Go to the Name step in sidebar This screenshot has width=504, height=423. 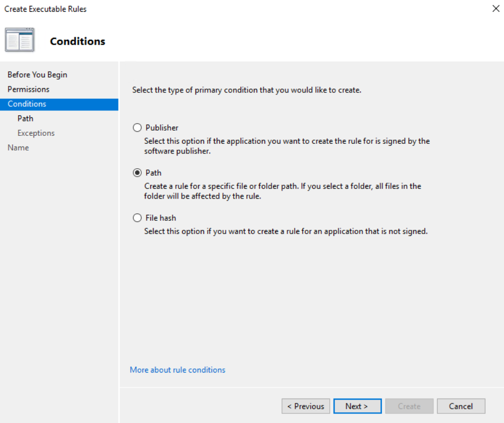pos(18,148)
